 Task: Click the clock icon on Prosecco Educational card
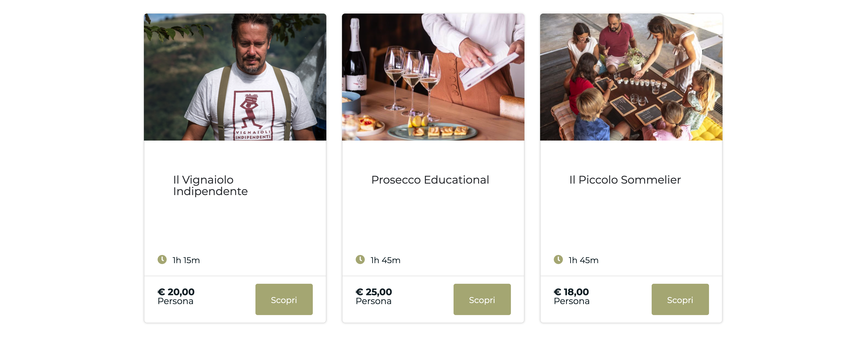click(x=360, y=259)
